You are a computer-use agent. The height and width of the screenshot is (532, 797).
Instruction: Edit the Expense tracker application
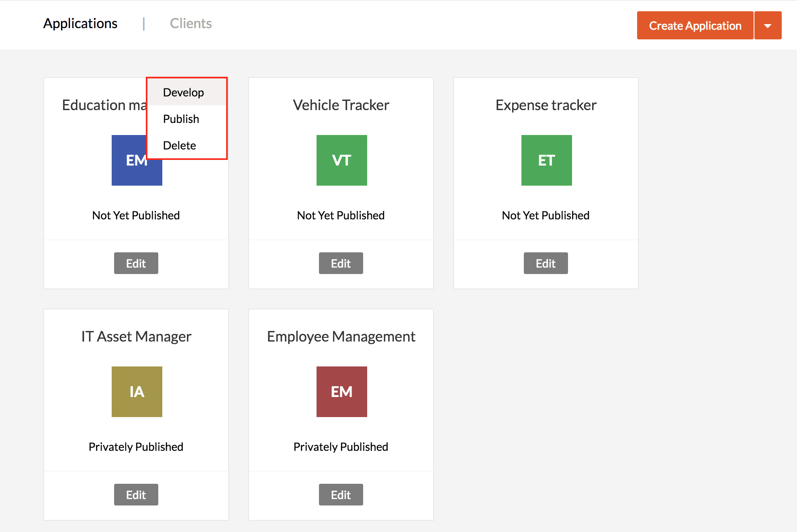tap(546, 263)
